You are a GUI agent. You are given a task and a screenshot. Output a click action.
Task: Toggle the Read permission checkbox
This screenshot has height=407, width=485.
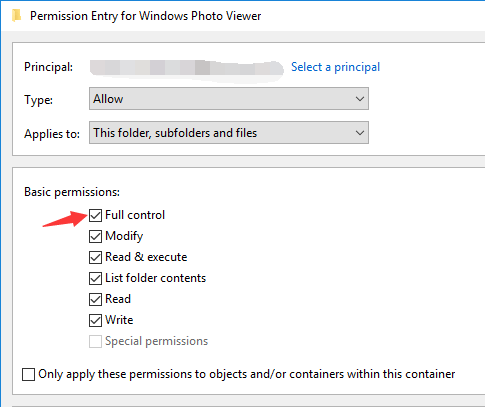[95, 299]
